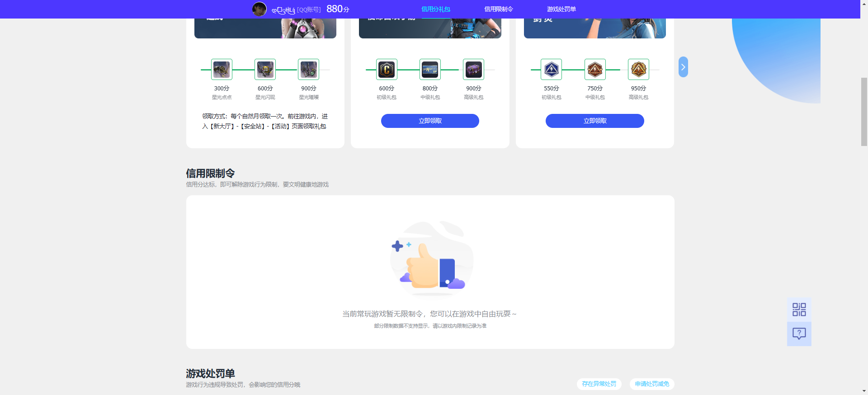The image size is (868, 395).
Task: Click 立即领取 under the 600分 gift card
Action: [x=430, y=121]
